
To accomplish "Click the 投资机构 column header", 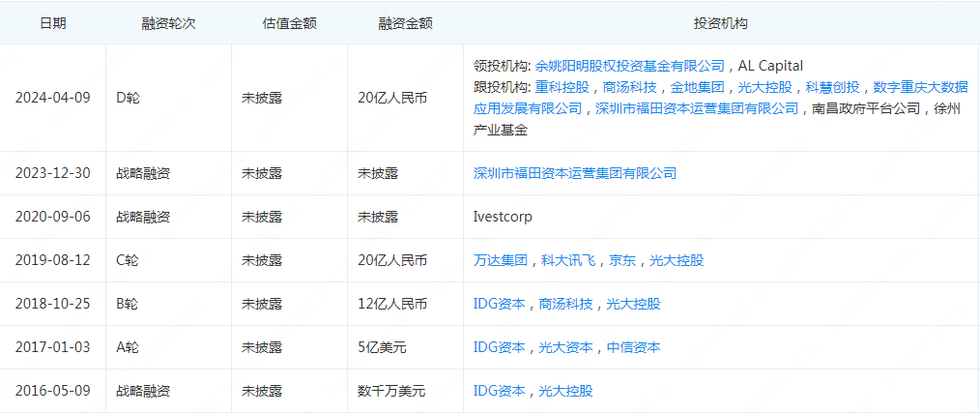I will click(x=720, y=23).
